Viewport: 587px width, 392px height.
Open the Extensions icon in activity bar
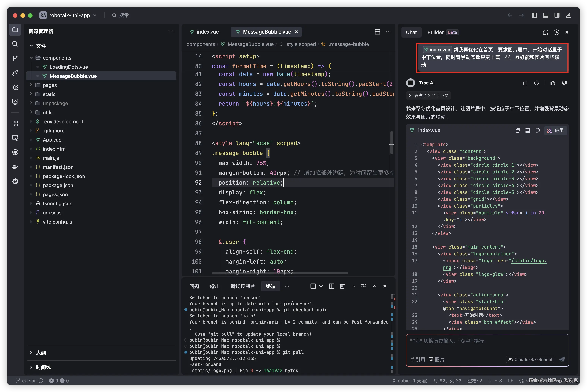coord(15,124)
